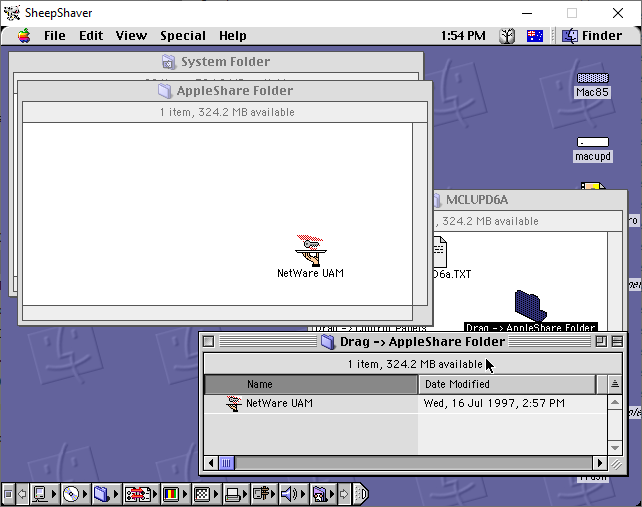Click the zoom box of Drag -> AppleShare Folder

(x=601, y=341)
